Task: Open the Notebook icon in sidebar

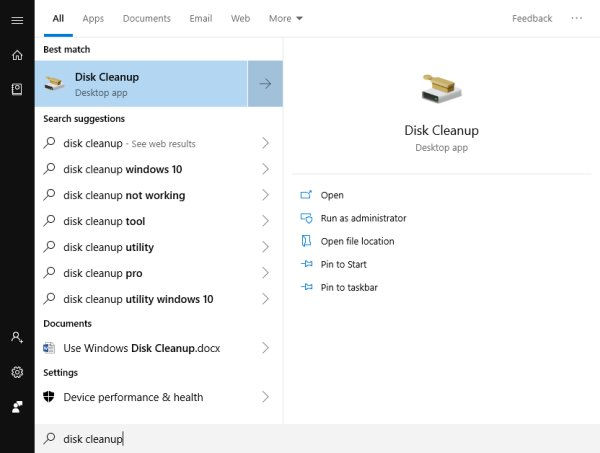Action: pos(17,89)
